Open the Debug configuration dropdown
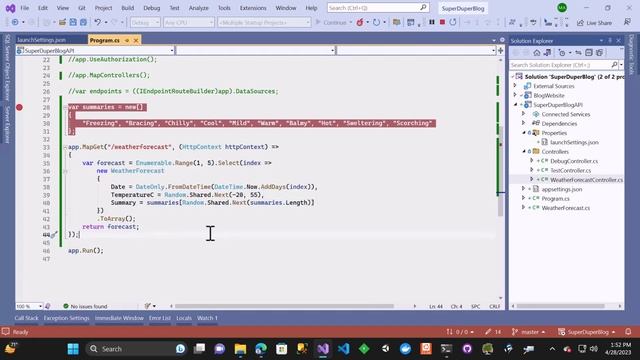This screenshot has width=640, height=360. click(x=145, y=23)
